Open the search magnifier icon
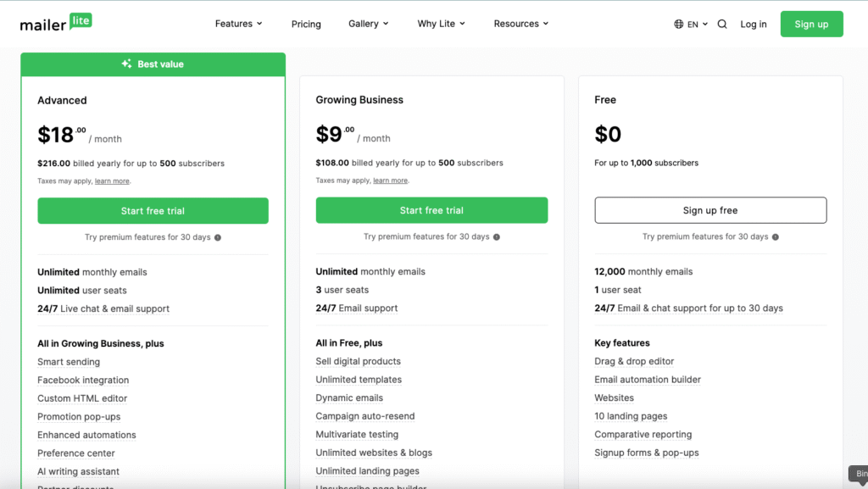868x489 pixels. coord(722,25)
